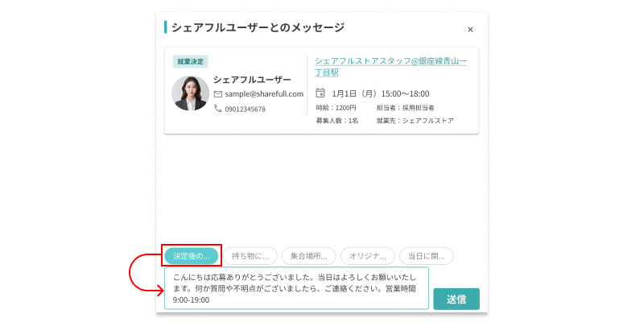Select the 決定後の... template chip

coord(191,256)
